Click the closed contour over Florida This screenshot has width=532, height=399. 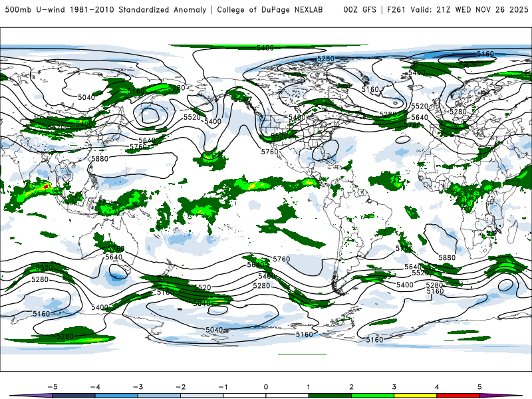[325, 150]
